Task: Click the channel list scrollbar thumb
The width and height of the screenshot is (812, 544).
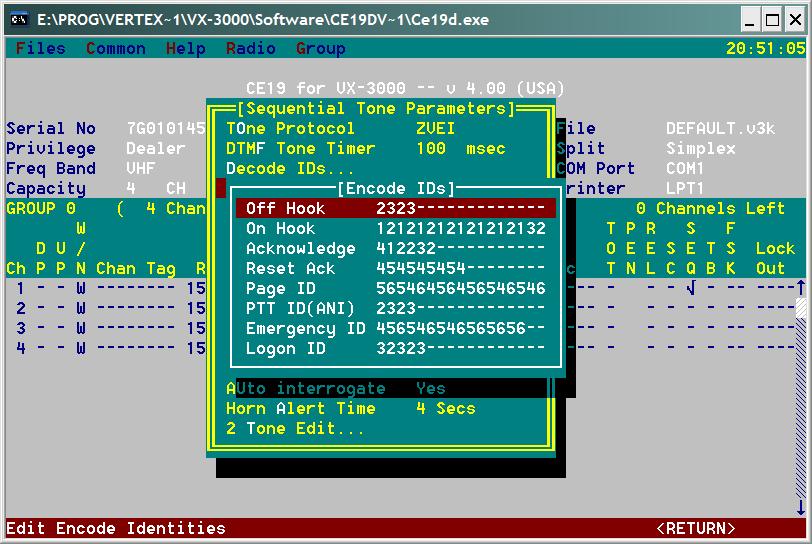Action: tap(801, 308)
